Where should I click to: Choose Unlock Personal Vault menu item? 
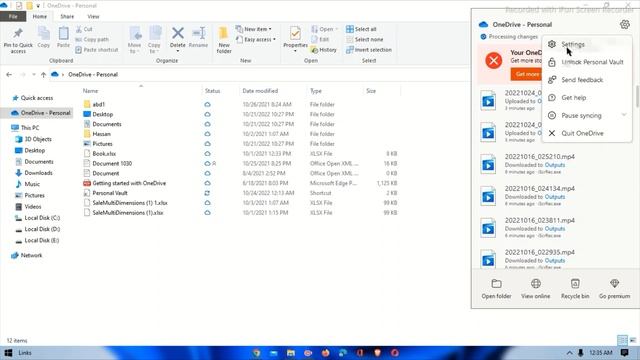[587, 62]
